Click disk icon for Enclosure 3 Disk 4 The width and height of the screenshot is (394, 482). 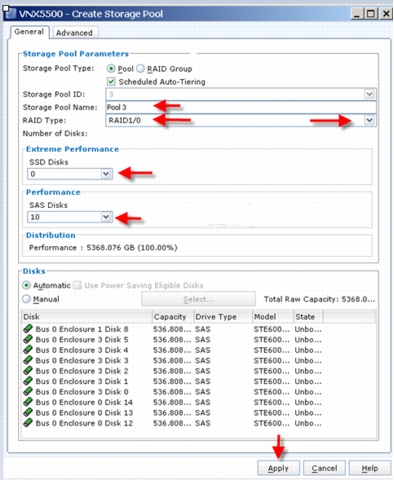pyautogui.click(x=28, y=350)
